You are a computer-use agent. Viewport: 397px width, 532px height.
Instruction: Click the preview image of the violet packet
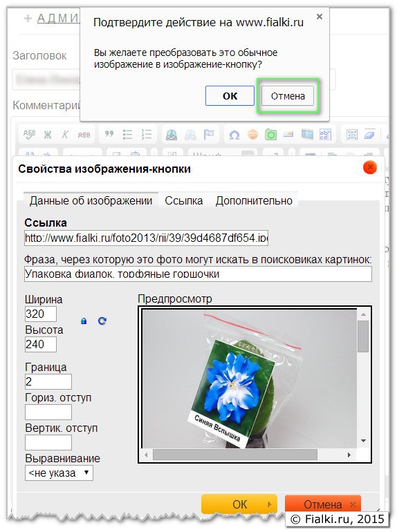point(249,379)
